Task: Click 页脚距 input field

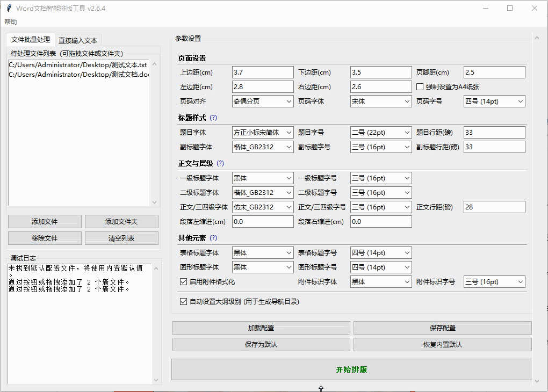Action: pyautogui.click(x=494, y=72)
